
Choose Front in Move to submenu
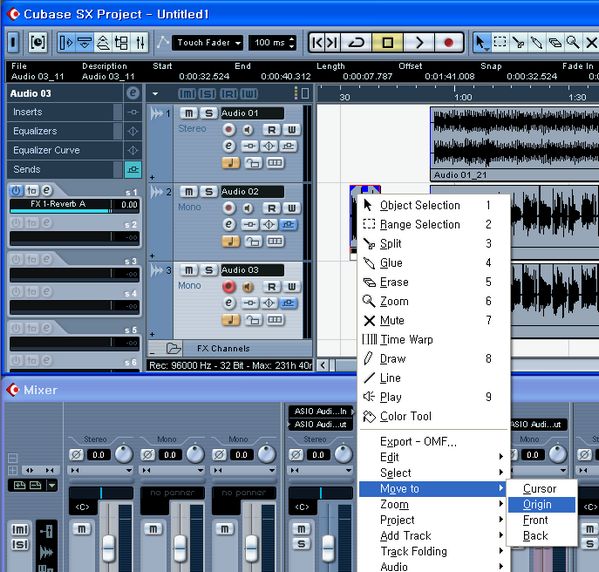click(541, 520)
